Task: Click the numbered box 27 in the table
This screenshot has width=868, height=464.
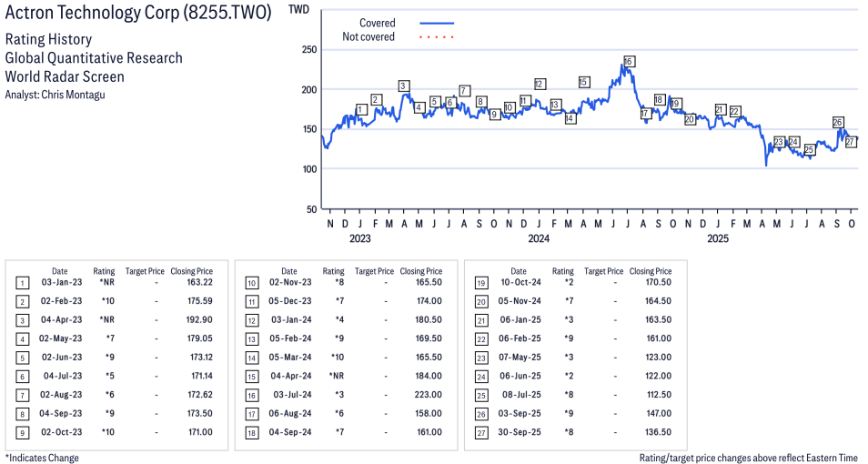Action: [480, 432]
